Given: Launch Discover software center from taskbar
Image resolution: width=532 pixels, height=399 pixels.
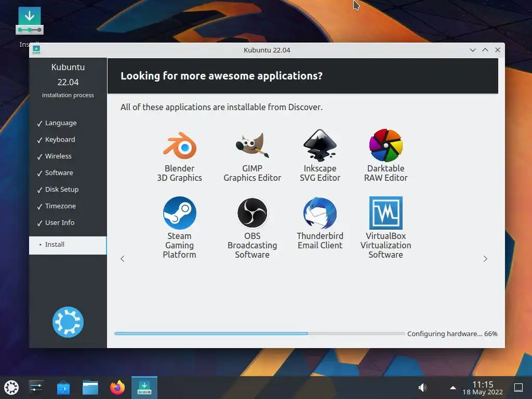Looking at the screenshot, I should pos(63,388).
